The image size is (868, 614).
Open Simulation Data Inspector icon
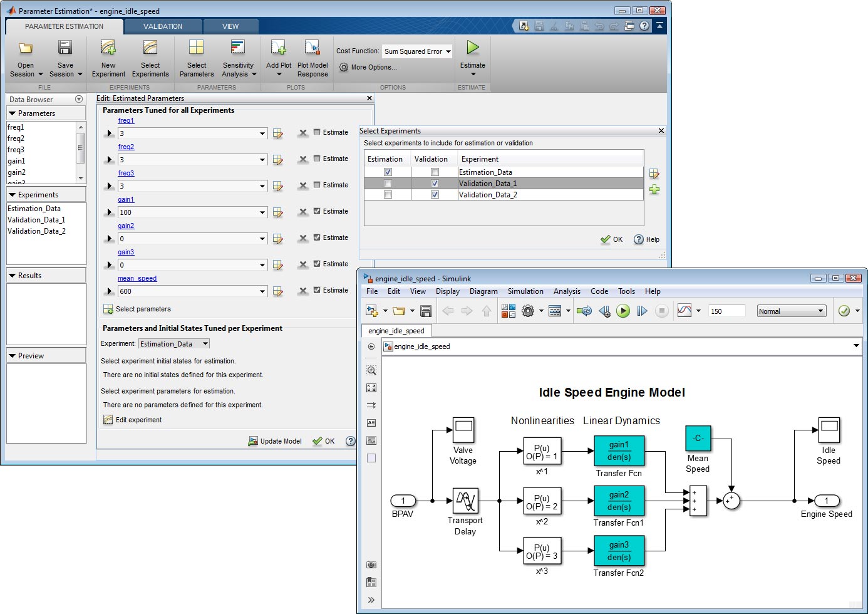[x=685, y=311]
